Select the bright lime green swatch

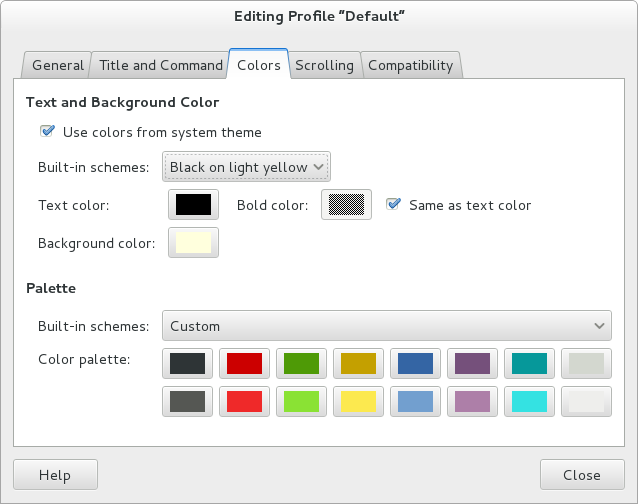point(301,401)
